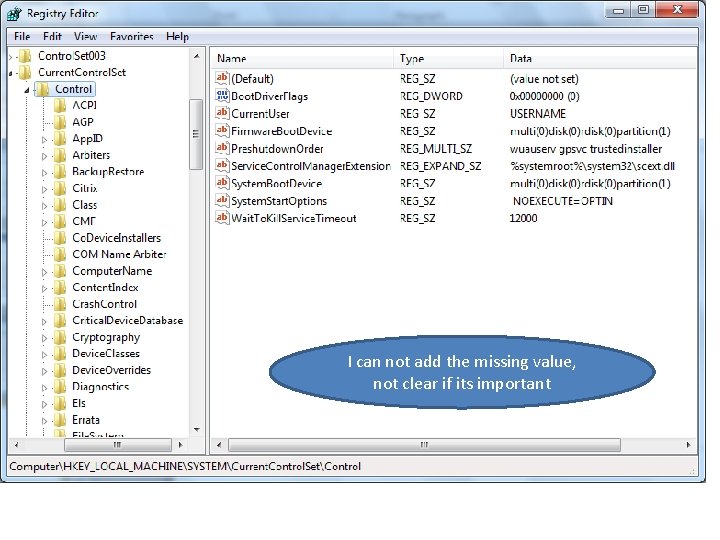Expand the ControlSet003 tree node

pos(11,57)
